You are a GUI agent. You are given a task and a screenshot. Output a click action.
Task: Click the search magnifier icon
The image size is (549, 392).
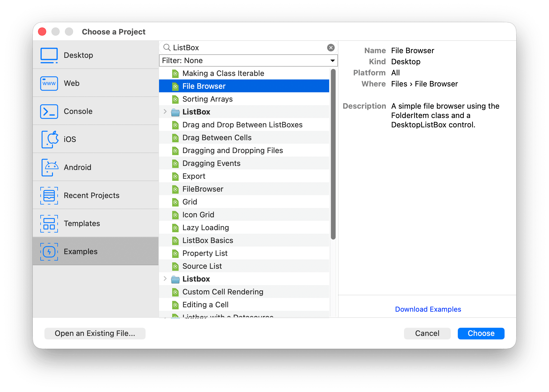click(167, 48)
